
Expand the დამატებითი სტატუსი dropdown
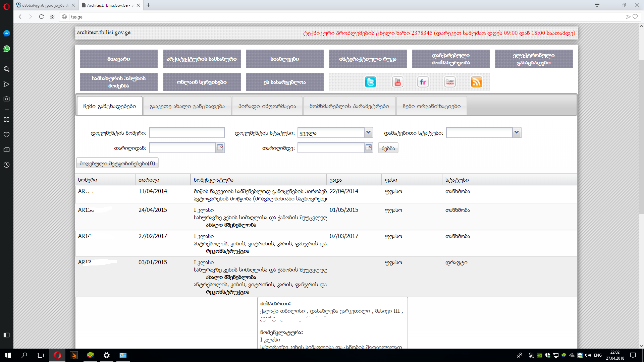517,133
